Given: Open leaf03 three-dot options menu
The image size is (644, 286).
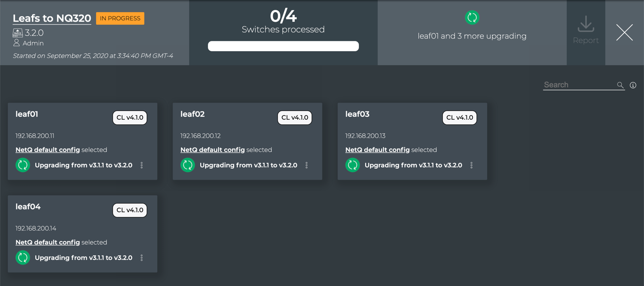Looking at the screenshot, I should coord(472,165).
